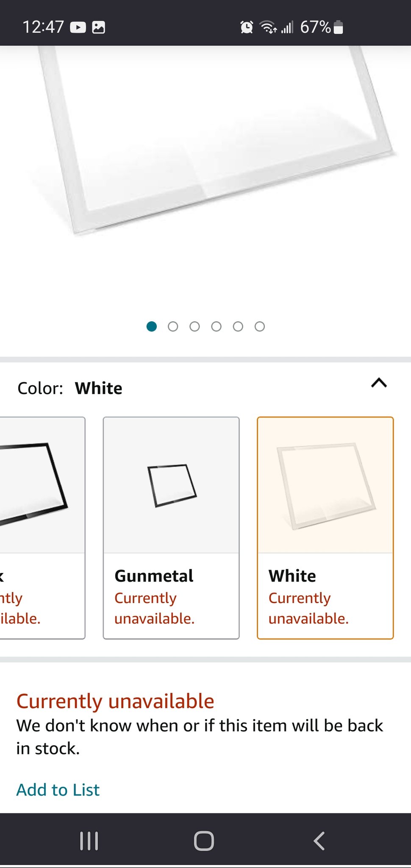Tap the Android recent apps button
Image resolution: width=411 pixels, height=868 pixels.
tap(89, 841)
